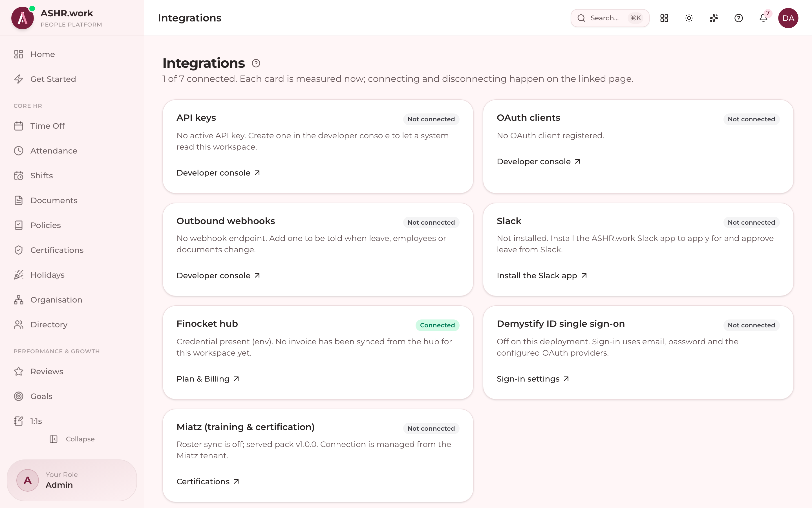Click the ASHR.work logo icon
This screenshot has height=508, width=812.
click(x=23, y=18)
